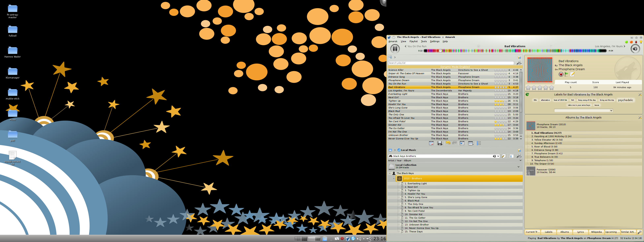Click the volume speaker button
Screen dimensions: 644x242
[x=635, y=49]
